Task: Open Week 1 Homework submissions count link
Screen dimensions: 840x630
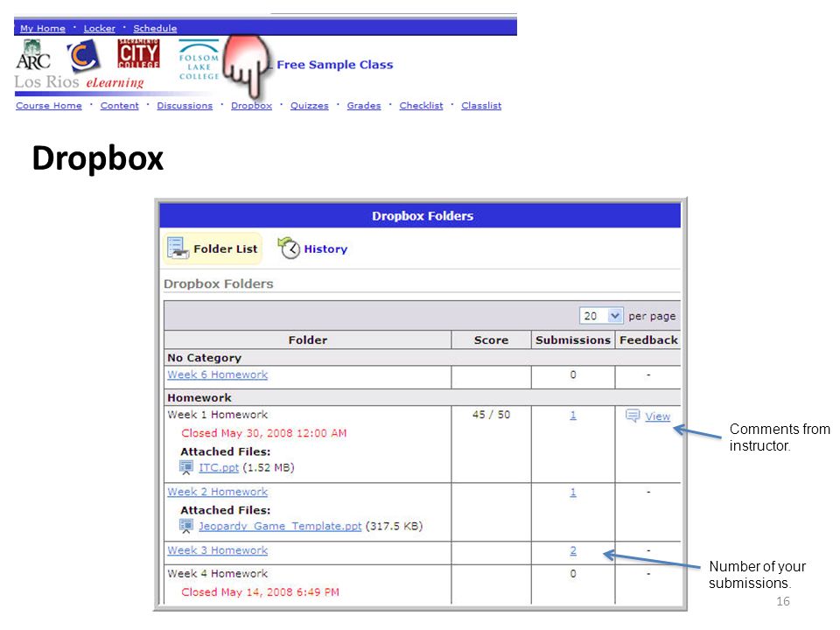Action: pyautogui.click(x=573, y=415)
